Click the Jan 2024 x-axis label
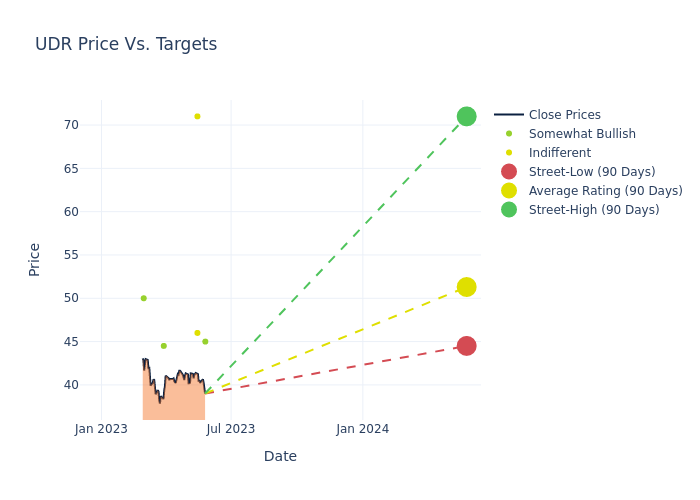This screenshot has width=700, height=500. pyautogui.click(x=362, y=429)
